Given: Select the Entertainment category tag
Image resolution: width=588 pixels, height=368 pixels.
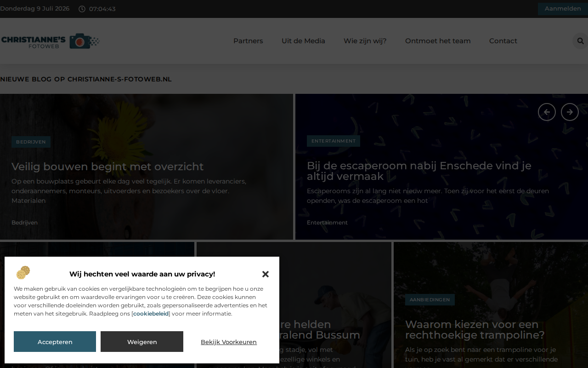Looking at the screenshot, I should click(334, 141).
